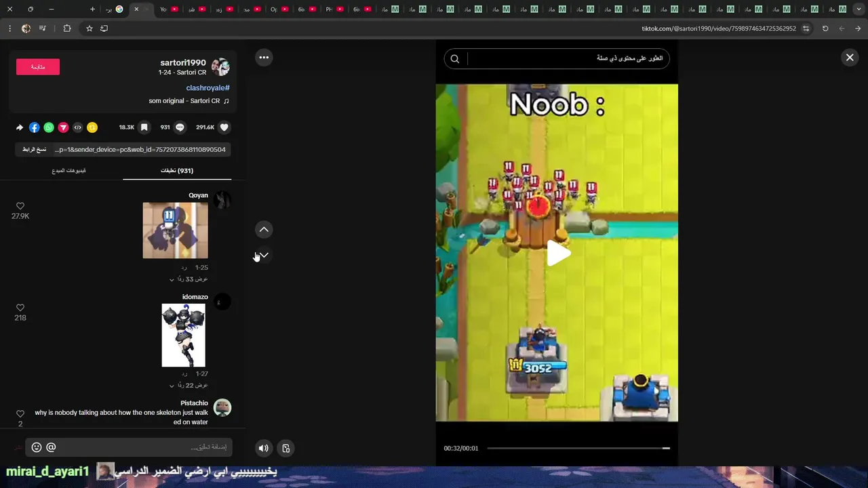The height and width of the screenshot is (488, 868).
Task: Click the search magnifier icon above video
Action: 455,59
